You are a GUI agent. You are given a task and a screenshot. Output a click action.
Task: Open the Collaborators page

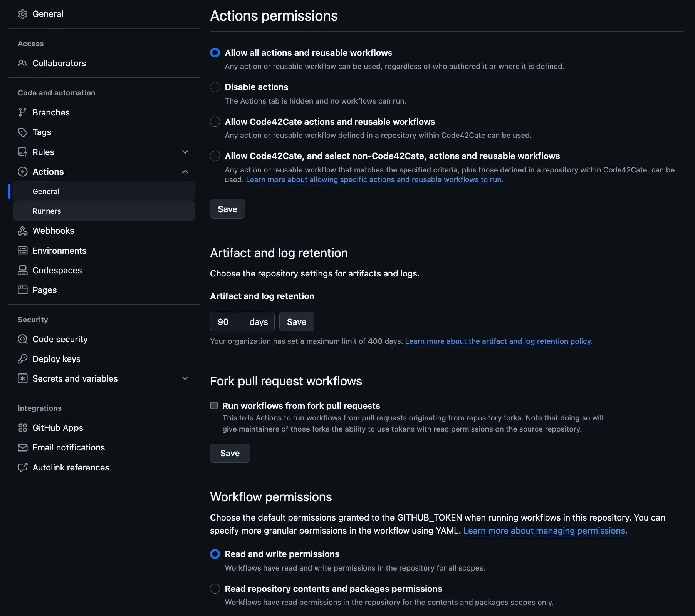click(59, 63)
